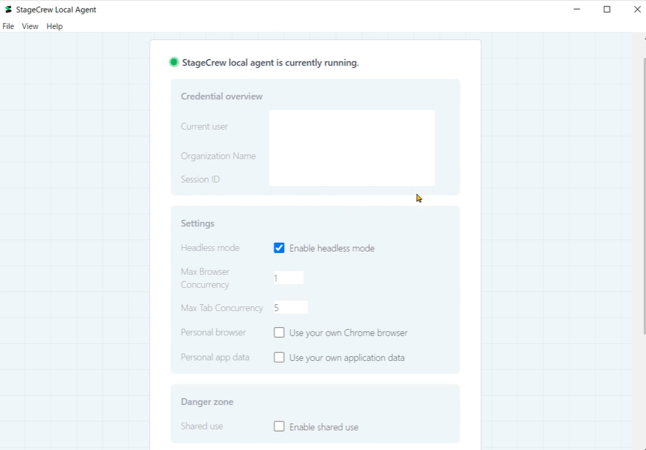Click the StageCrew app icon in title bar

point(8,9)
